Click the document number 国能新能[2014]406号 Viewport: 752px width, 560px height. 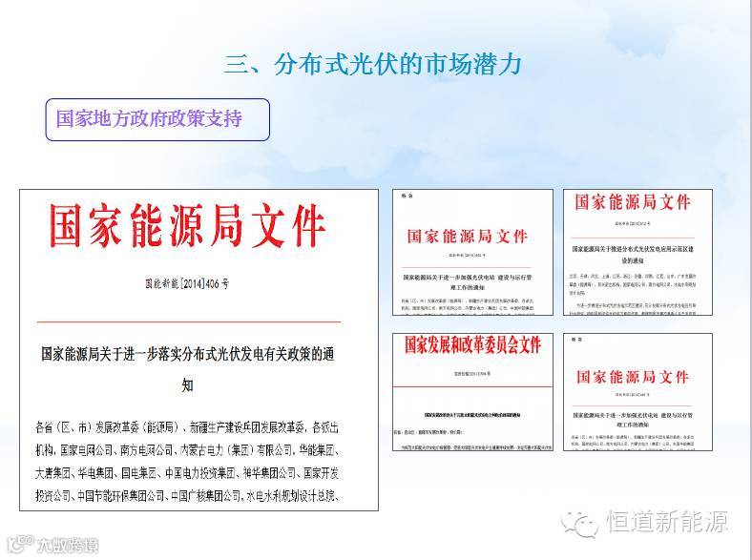(187, 284)
